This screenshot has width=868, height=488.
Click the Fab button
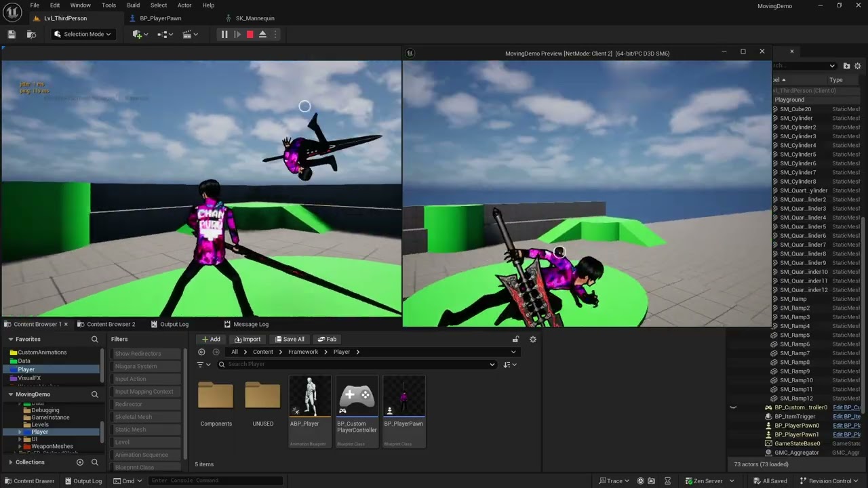coord(327,339)
